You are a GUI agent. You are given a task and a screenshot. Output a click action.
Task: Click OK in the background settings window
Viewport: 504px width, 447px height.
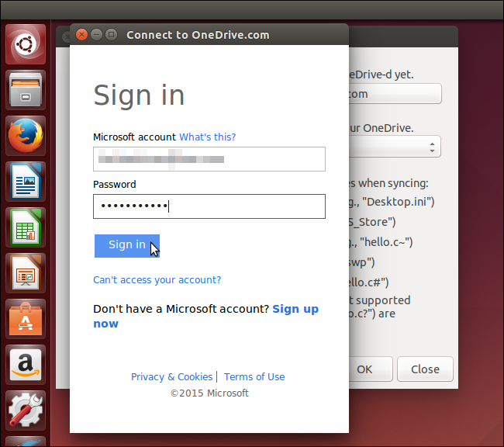pyautogui.click(x=371, y=369)
